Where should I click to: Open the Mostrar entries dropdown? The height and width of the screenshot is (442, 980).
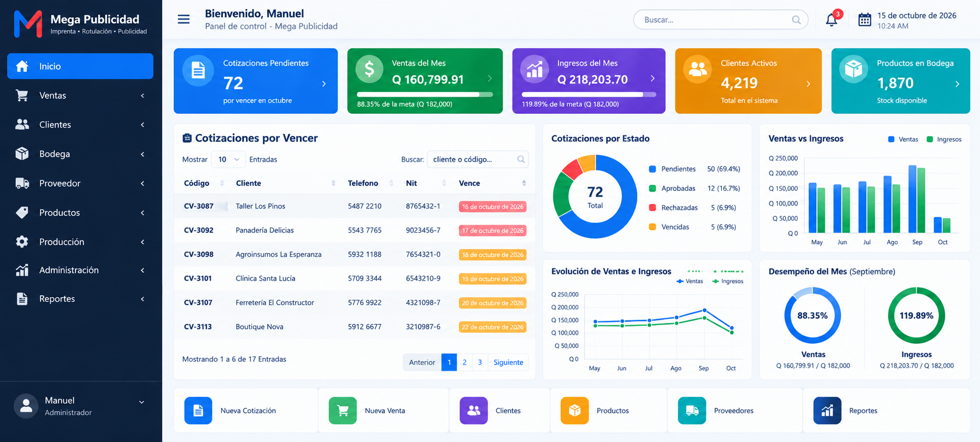point(228,159)
